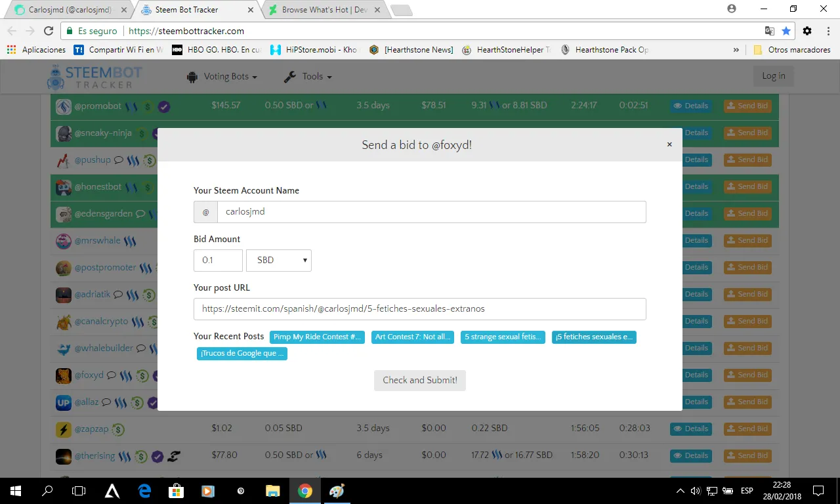840x504 pixels.
Task: Open Otros marcadores folder
Action: 792,49
